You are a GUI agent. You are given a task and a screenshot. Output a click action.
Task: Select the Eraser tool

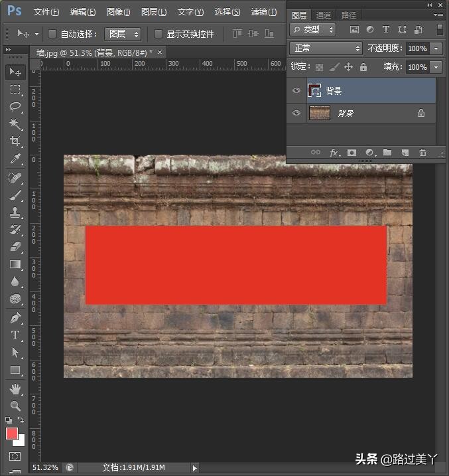pyautogui.click(x=15, y=247)
